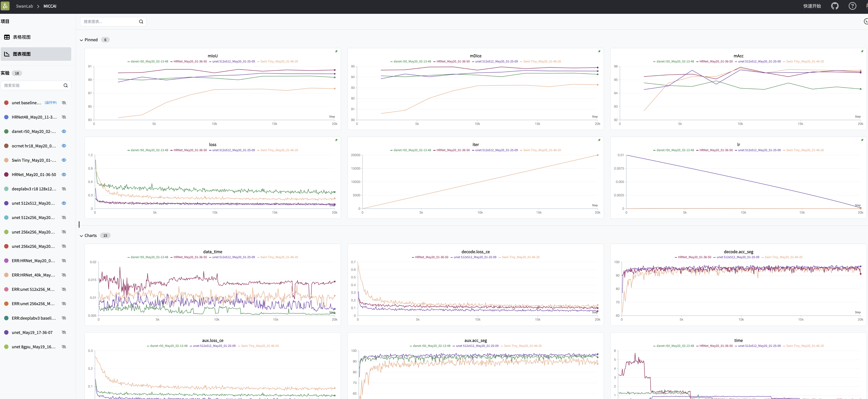Unpin the mIoU chart pin icon
This screenshot has width=868, height=399.
click(x=336, y=52)
